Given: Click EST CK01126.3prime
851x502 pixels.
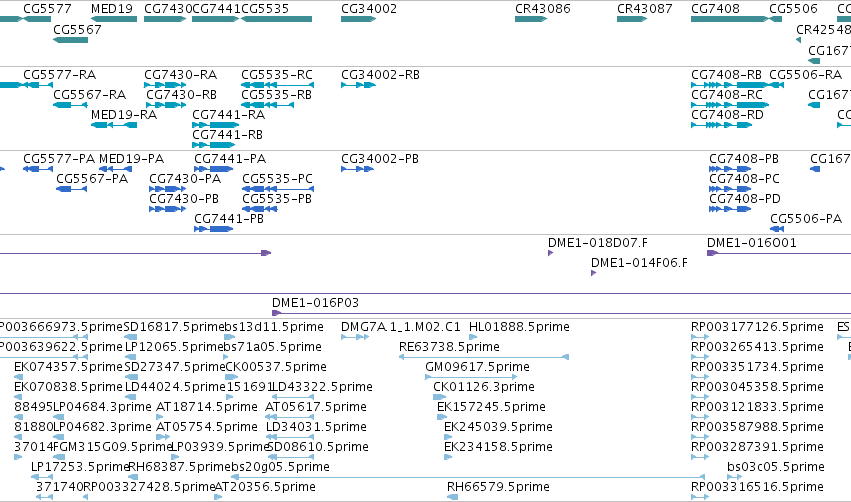Looking at the screenshot, I should pyautogui.click(x=439, y=397).
